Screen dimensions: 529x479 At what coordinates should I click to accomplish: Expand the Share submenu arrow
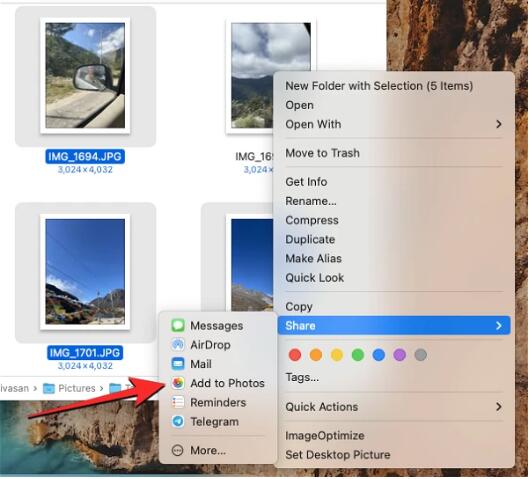pos(499,326)
